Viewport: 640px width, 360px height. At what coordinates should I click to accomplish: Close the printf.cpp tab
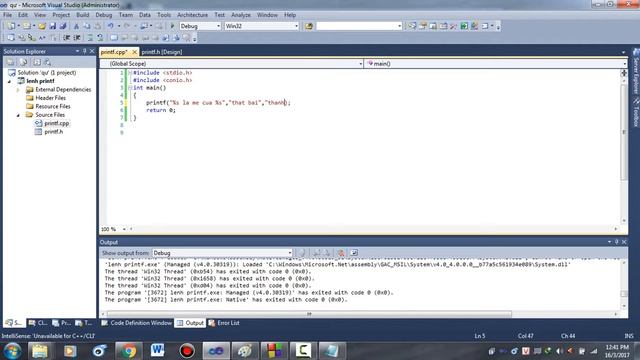coord(134,52)
